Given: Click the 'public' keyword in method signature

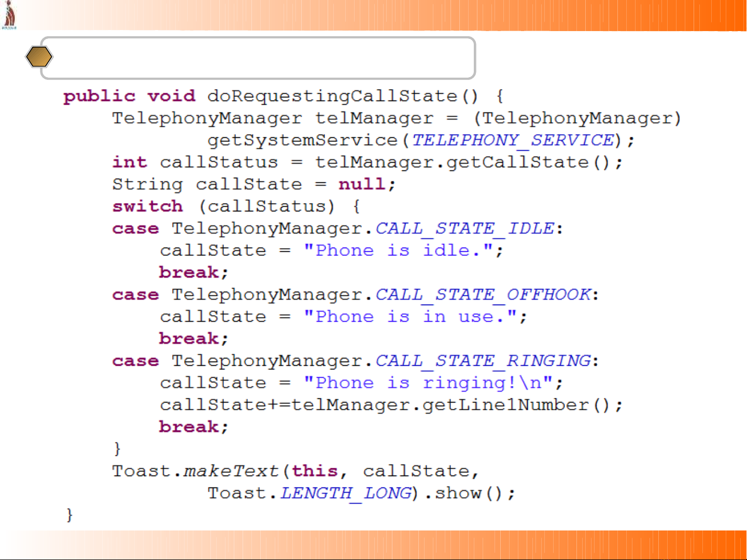Looking at the screenshot, I should 100,96.
